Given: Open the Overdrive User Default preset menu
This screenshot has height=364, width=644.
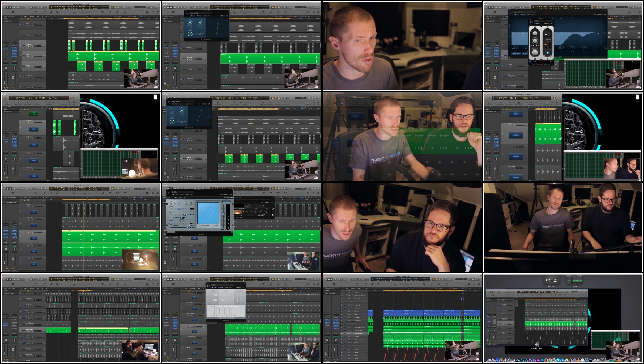Looking at the screenshot, I should pyautogui.click(x=201, y=13).
